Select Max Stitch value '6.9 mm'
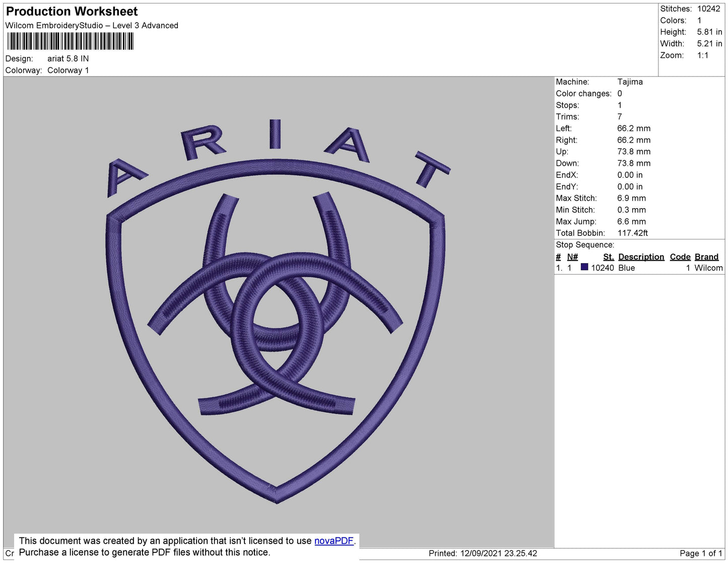728x563 pixels. 631,198
